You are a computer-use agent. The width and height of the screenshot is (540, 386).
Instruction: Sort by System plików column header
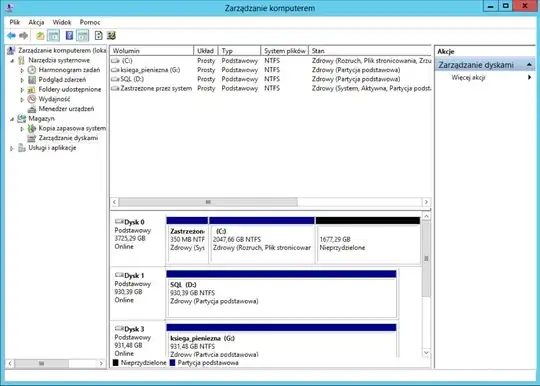tap(284, 51)
